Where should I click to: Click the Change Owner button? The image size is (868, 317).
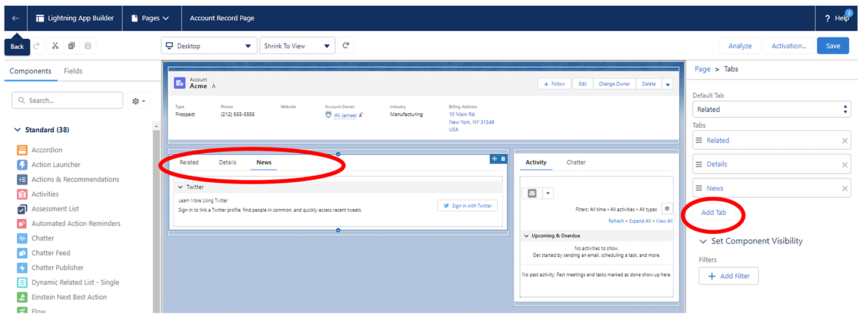pos(614,84)
